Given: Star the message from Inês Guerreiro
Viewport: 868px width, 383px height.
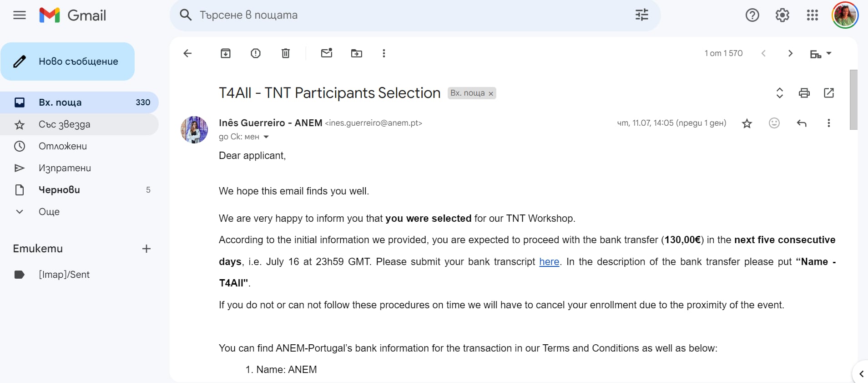Looking at the screenshot, I should pyautogui.click(x=747, y=123).
